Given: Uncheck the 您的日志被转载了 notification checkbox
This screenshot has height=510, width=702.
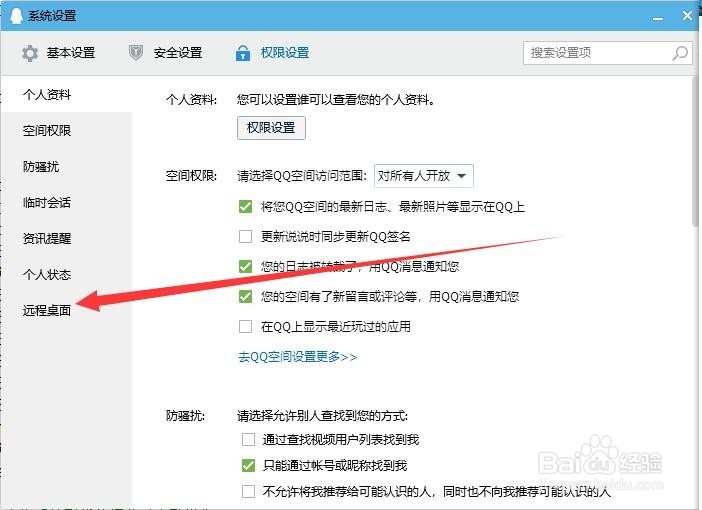Looking at the screenshot, I should [245, 266].
